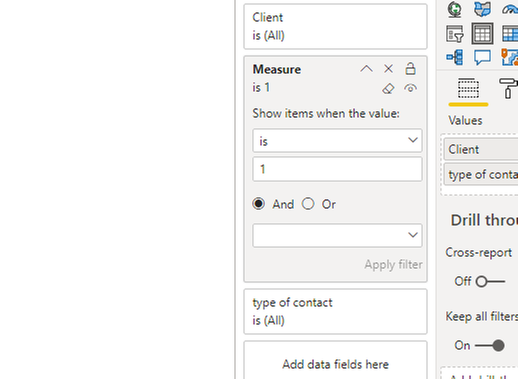Select the ArcGIS map visual icon

pos(455,9)
